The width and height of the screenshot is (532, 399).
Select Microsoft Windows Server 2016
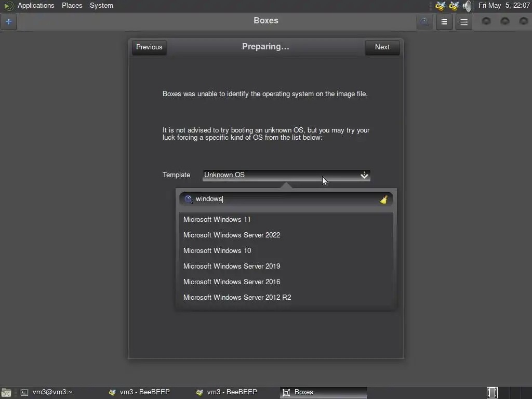(x=286, y=282)
